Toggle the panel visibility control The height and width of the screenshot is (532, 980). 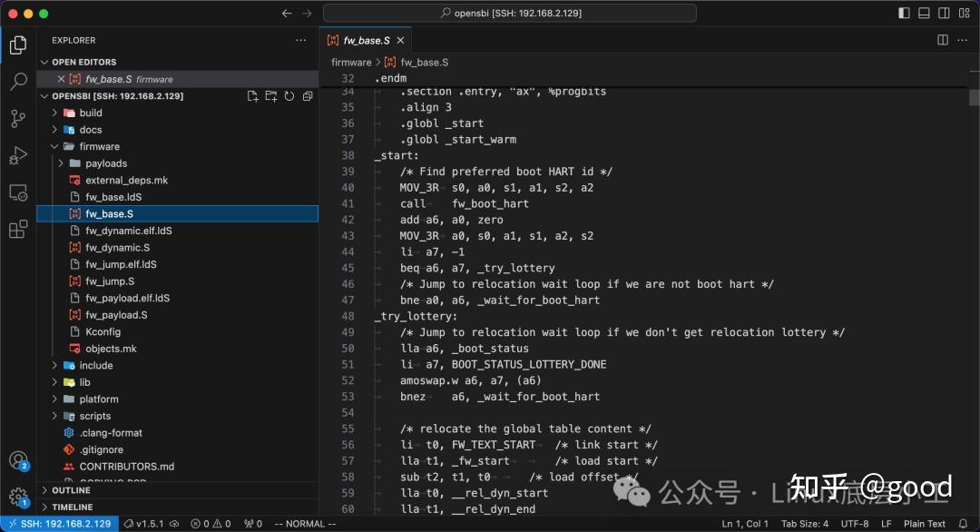pyautogui.click(x=922, y=13)
